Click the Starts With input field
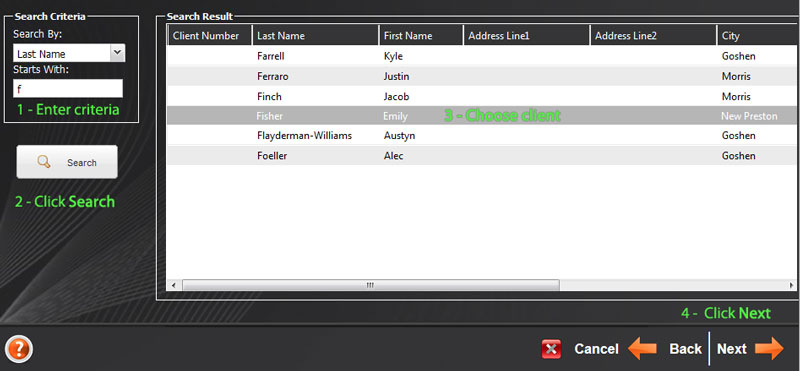This screenshot has height=371, width=800. tap(68, 88)
